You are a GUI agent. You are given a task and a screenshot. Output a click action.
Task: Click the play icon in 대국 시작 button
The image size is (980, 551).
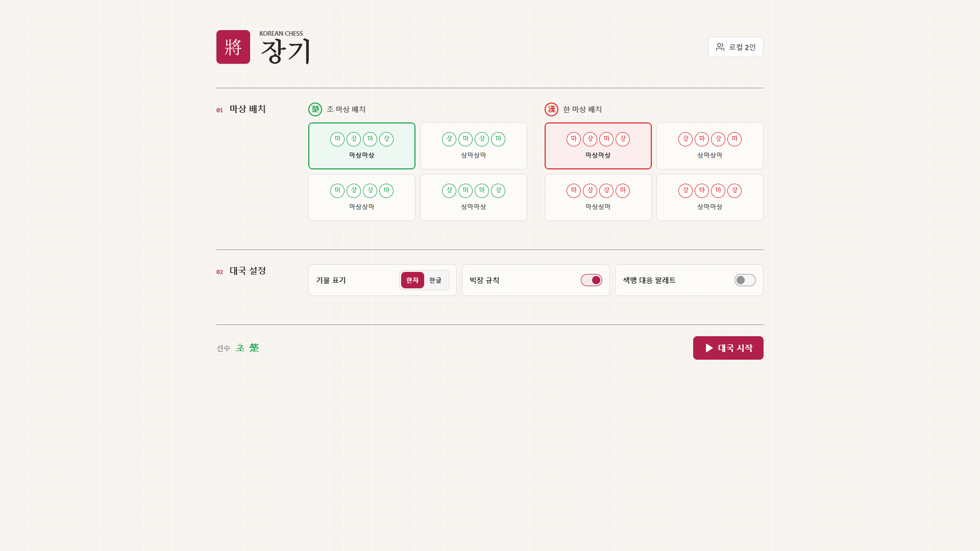709,348
